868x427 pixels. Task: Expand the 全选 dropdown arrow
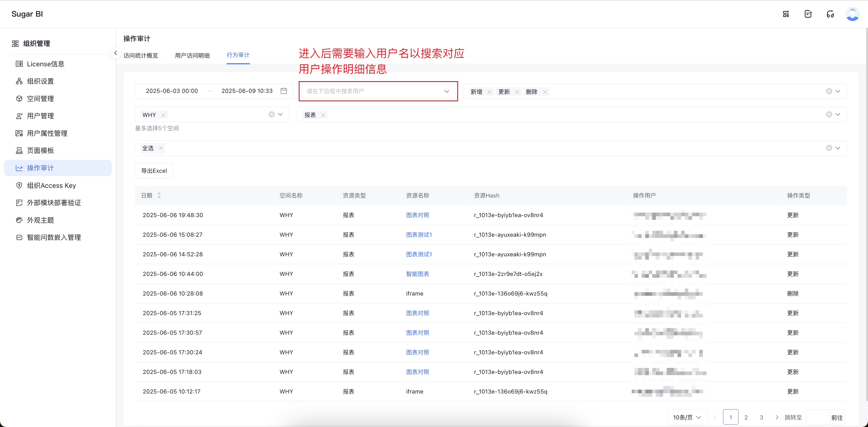pos(838,148)
